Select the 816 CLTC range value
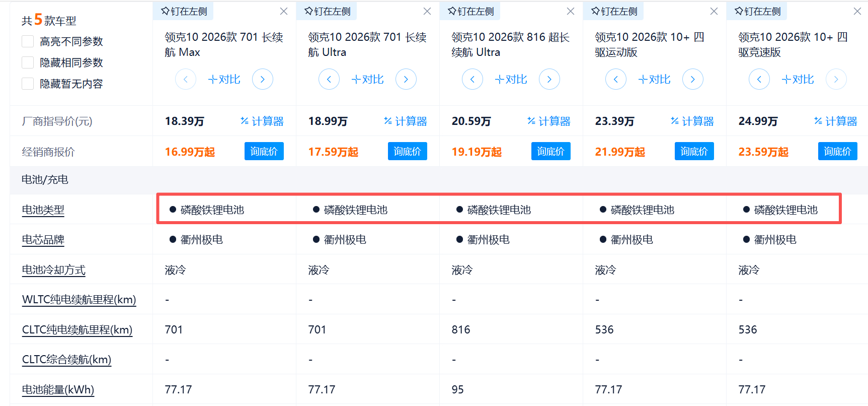 (x=461, y=330)
